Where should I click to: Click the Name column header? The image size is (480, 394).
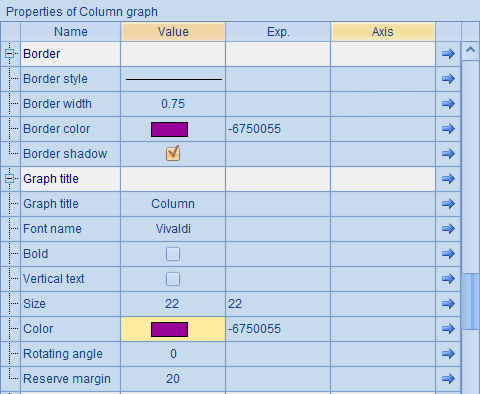(x=71, y=32)
